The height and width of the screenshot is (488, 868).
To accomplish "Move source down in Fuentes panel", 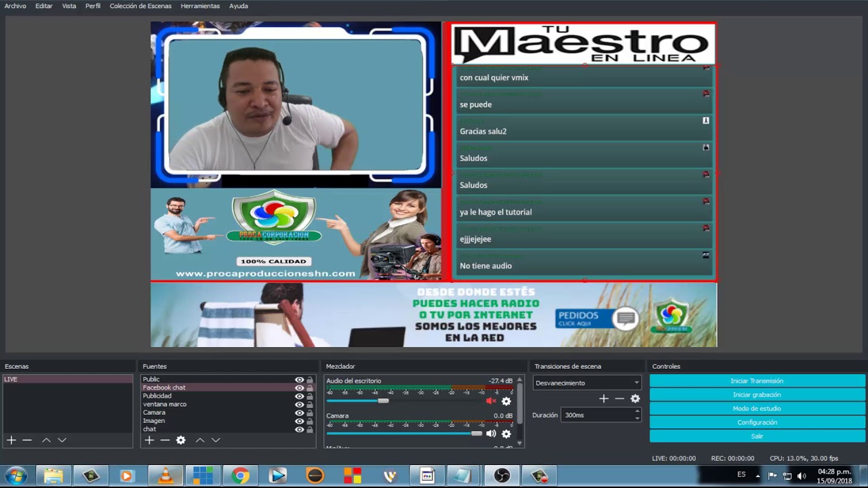I will (216, 440).
